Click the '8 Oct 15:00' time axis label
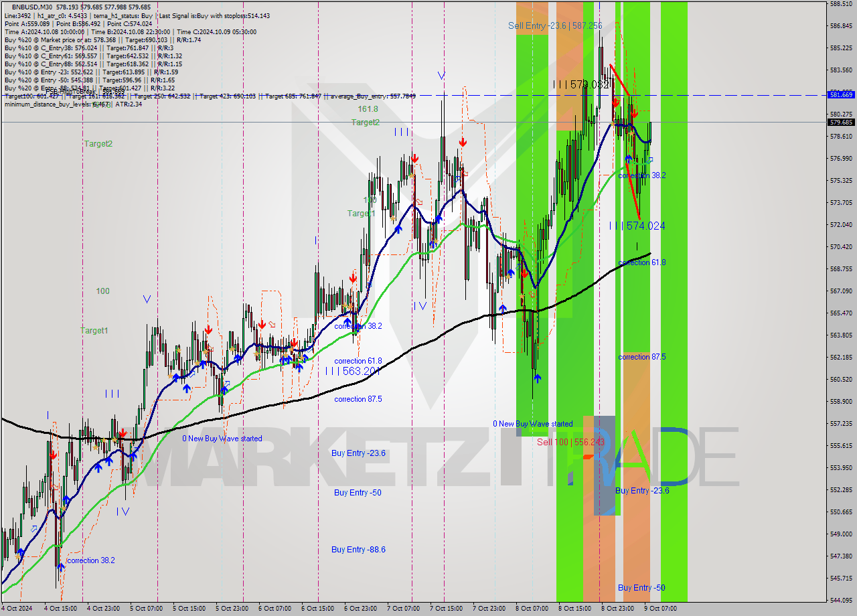Viewport: 857px width, 616px height. tap(575, 609)
